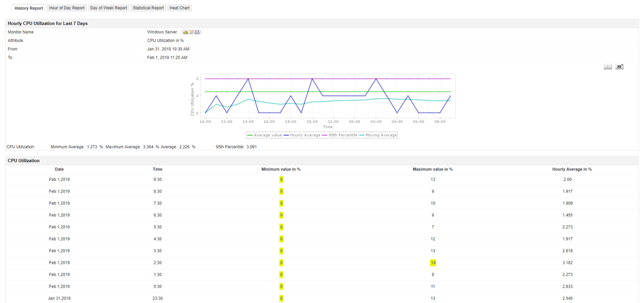Toggle Average value series in chart legend

[265, 135]
